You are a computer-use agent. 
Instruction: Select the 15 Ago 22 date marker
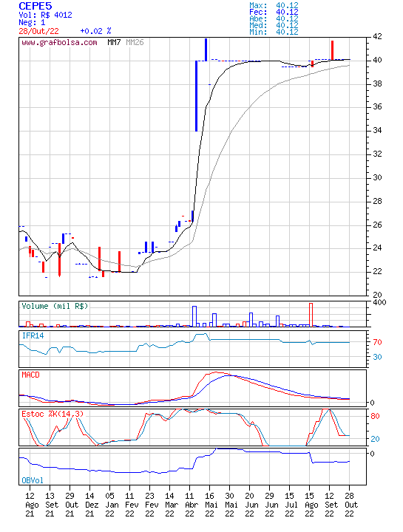point(309,505)
